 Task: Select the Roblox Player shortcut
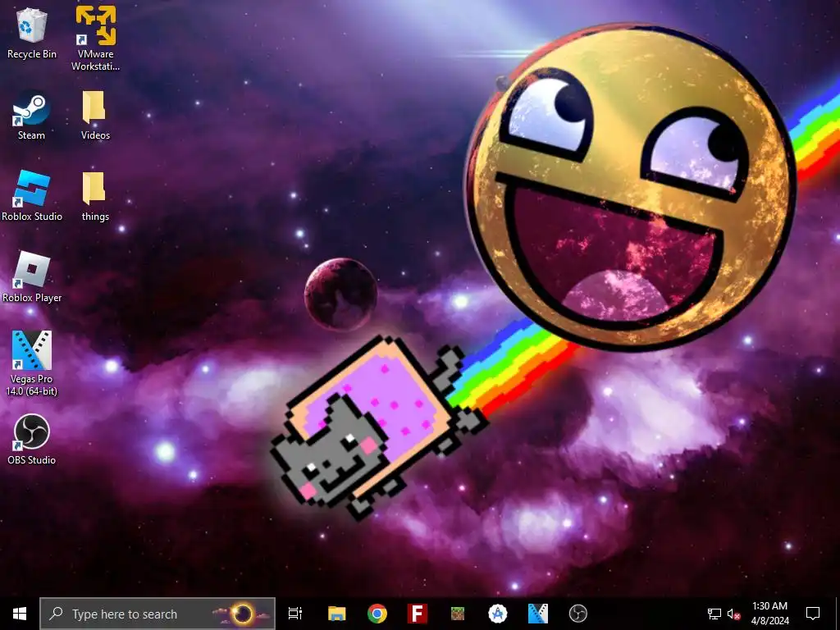pyautogui.click(x=32, y=277)
